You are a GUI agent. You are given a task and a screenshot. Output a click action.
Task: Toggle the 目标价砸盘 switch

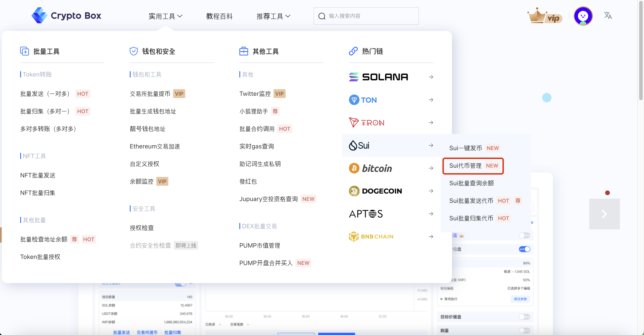pos(524,317)
